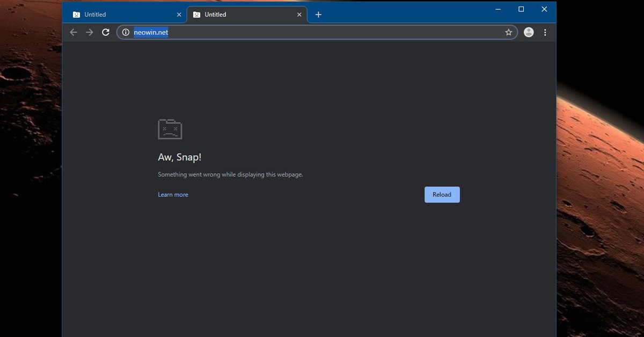Switch to the first Untitled tab
The image size is (644, 337).
click(x=127, y=14)
